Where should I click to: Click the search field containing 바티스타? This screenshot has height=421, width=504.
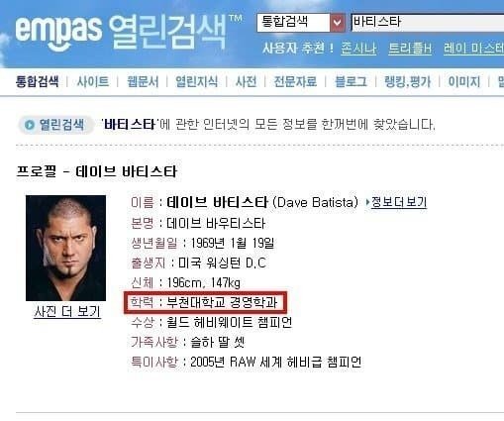point(428,23)
